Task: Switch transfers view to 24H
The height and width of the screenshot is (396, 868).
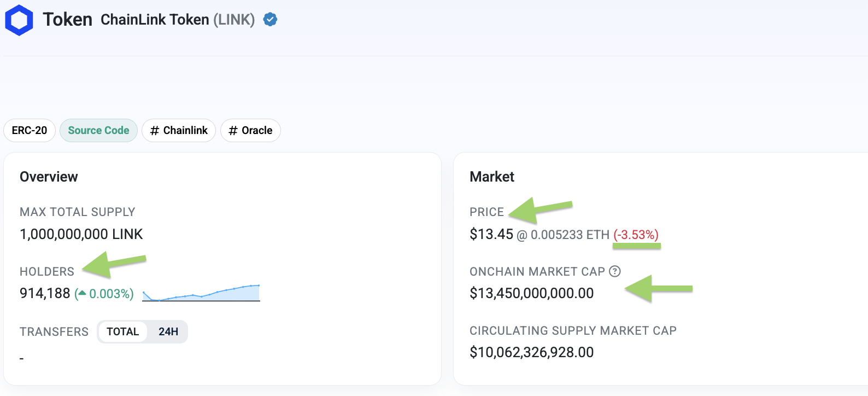Action: 168,331
